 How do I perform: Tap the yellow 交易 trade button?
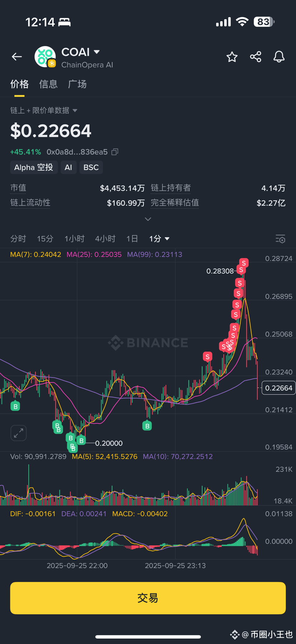148,598
